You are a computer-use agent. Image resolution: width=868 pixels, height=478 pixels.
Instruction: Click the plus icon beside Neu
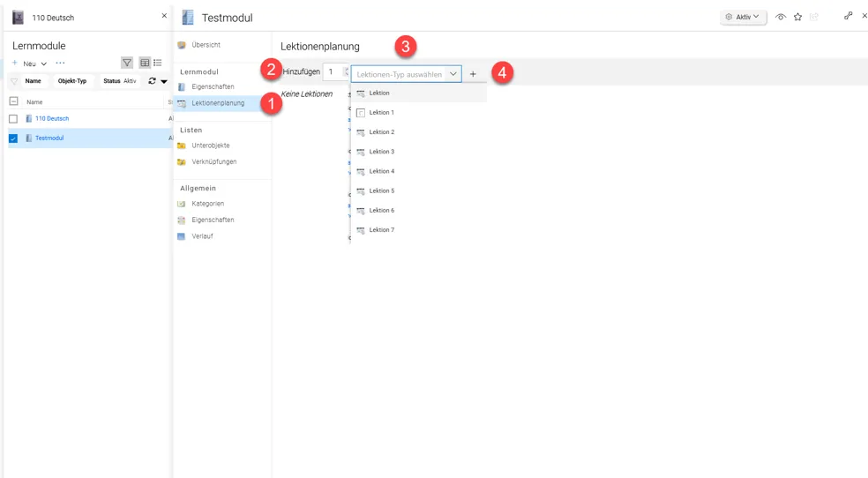[15, 63]
